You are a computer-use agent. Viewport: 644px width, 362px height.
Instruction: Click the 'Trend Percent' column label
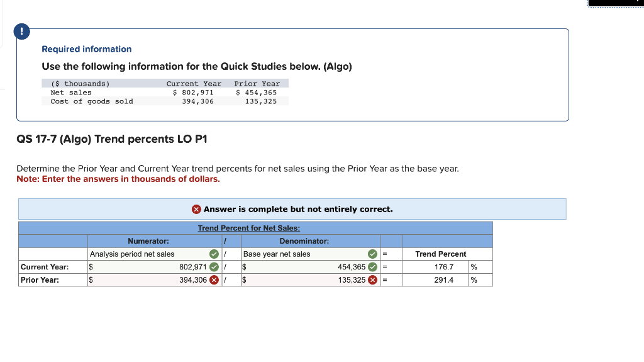[441, 254]
